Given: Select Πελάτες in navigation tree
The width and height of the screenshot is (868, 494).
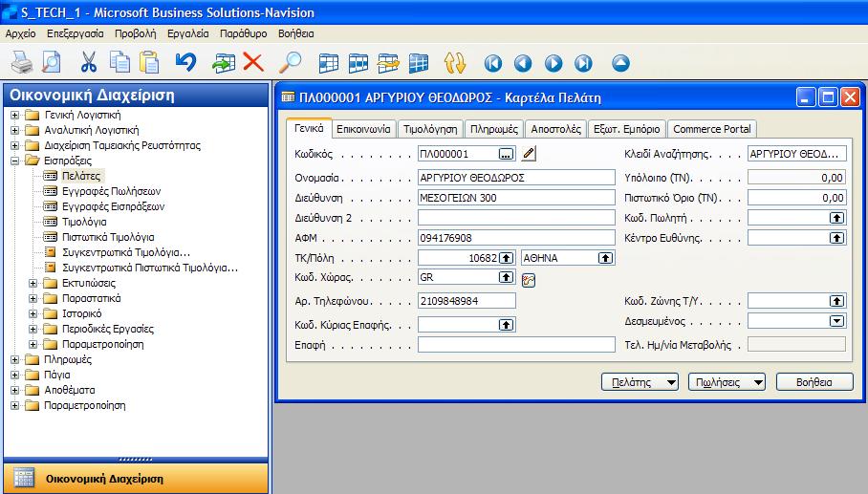Looking at the screenshot, I should click(81, 176).
